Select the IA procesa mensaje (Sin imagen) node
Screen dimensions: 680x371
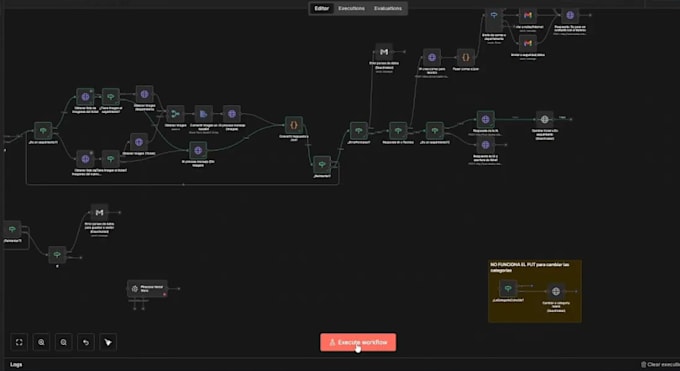198,150
